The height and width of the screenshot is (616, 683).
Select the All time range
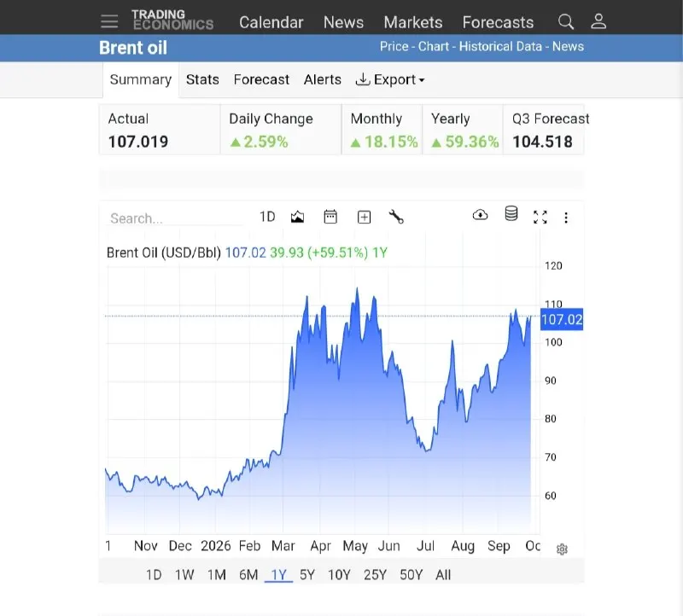pyautogui.click(x=443, y=575)
